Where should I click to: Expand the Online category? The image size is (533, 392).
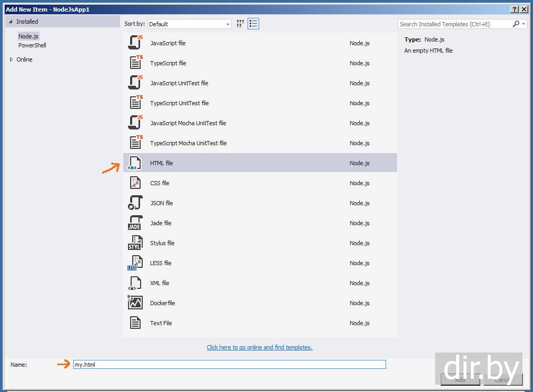click(x=11, y=59)
